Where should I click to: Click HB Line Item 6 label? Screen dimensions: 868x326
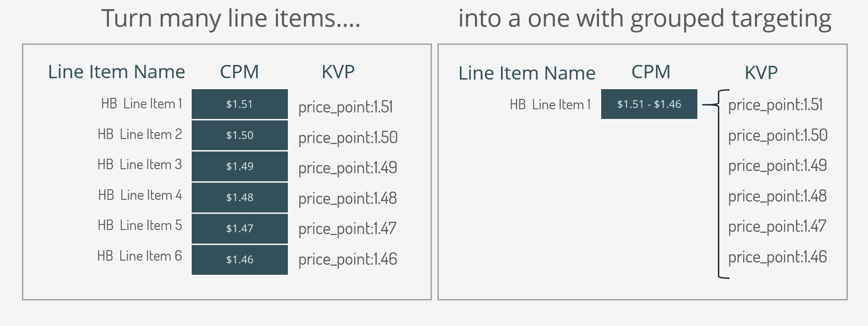point(140,256)
